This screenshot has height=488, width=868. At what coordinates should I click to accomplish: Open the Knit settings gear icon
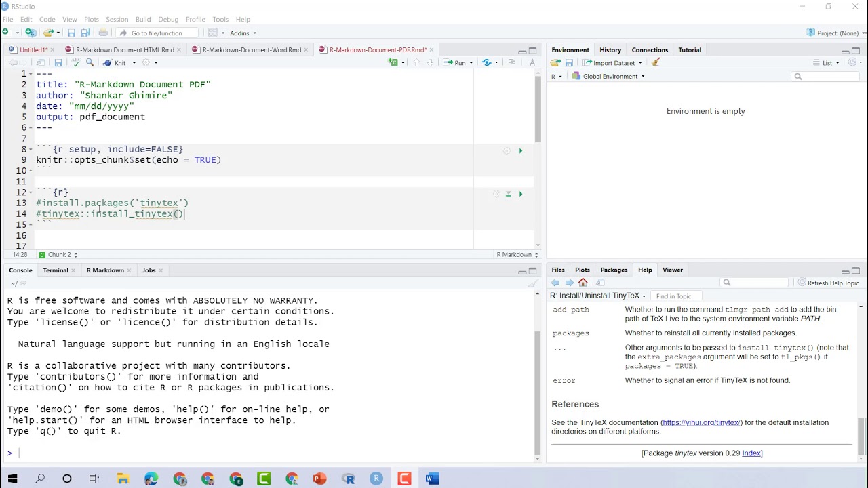pos(145,62)
